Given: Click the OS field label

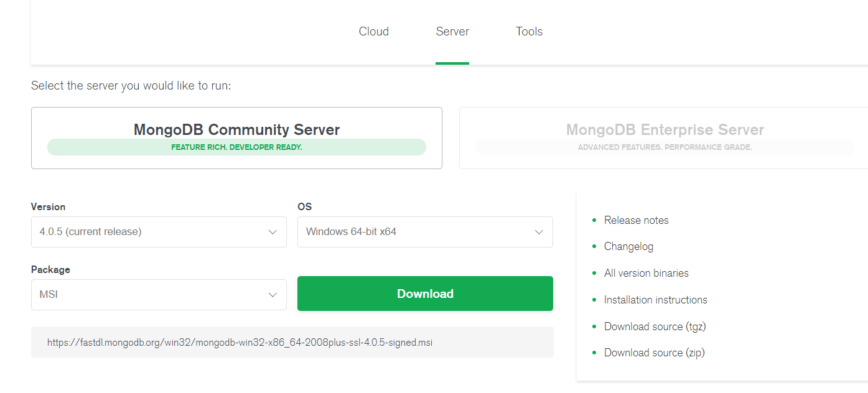Looking at the screenshot, I should pyautogui.click(x=304, y=206).
